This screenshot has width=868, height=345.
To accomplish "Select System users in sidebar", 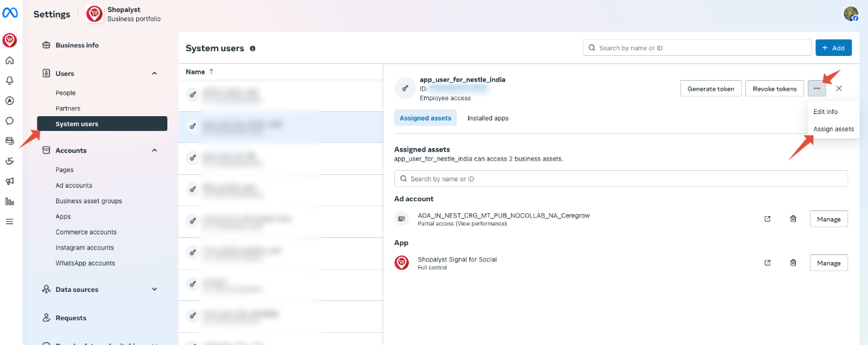I will pos(102,124).
